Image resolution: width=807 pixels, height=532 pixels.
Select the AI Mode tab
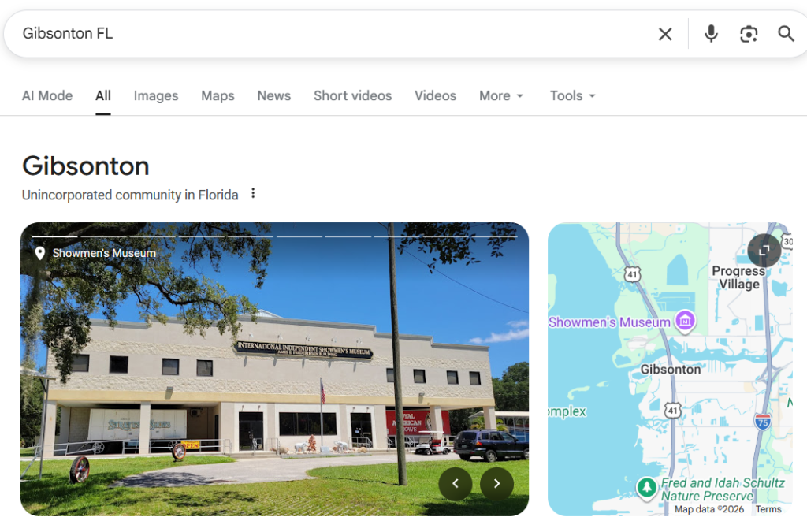coord(46,95)
